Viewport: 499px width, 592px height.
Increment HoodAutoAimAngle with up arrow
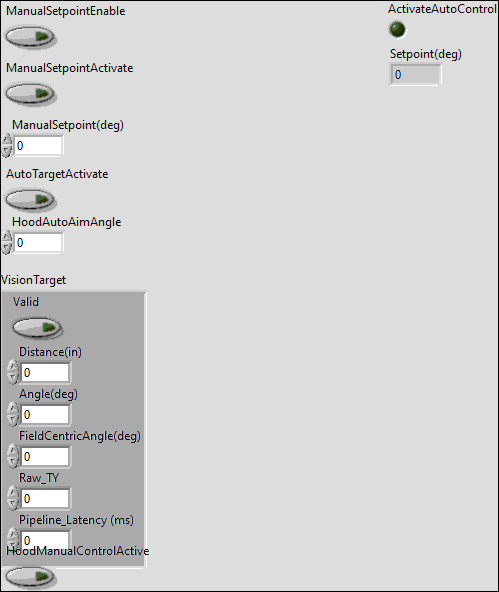(7, 237)
